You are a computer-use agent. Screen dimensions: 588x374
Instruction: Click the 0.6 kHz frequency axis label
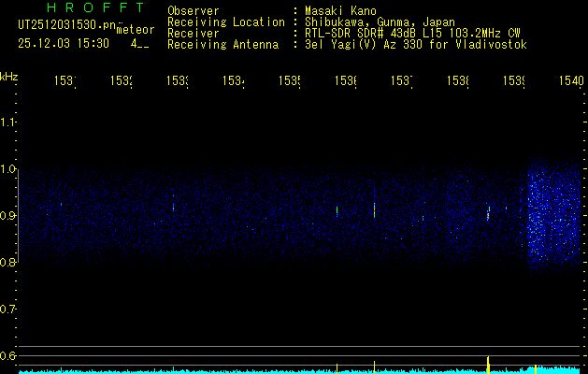(x=7, y=355)
